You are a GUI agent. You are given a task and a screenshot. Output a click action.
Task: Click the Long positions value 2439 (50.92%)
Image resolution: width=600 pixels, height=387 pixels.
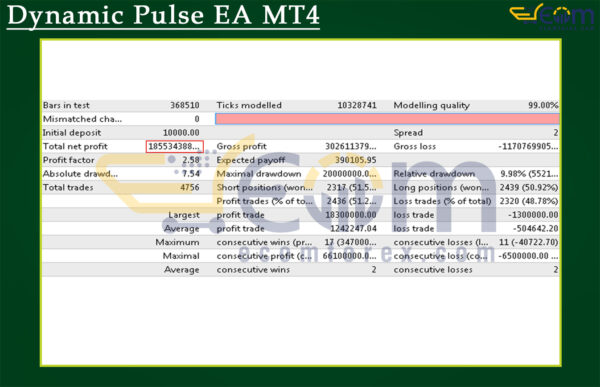(x=529, y=188)
